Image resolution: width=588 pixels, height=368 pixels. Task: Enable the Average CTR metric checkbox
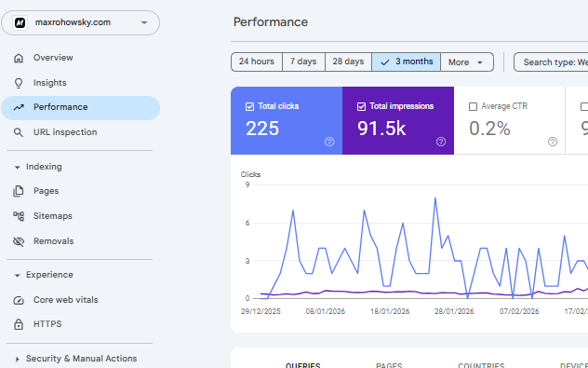pos(473,106)
